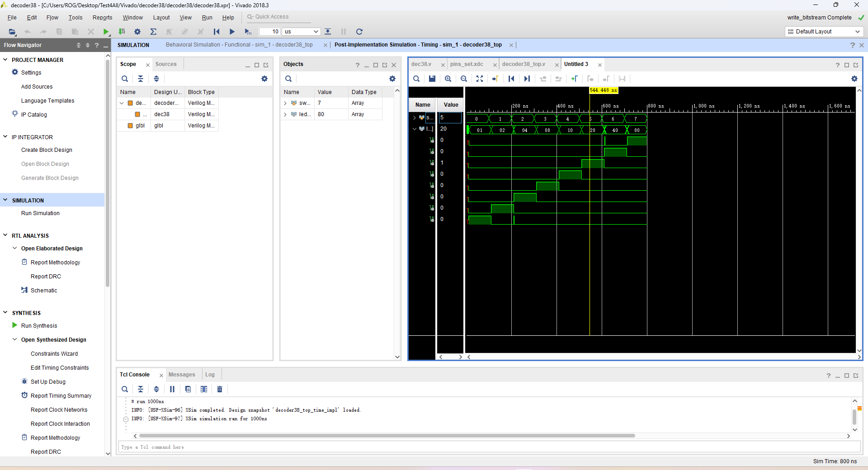
Task: Switch to the decoder38_top.v tab
Action: pos(524,64)
